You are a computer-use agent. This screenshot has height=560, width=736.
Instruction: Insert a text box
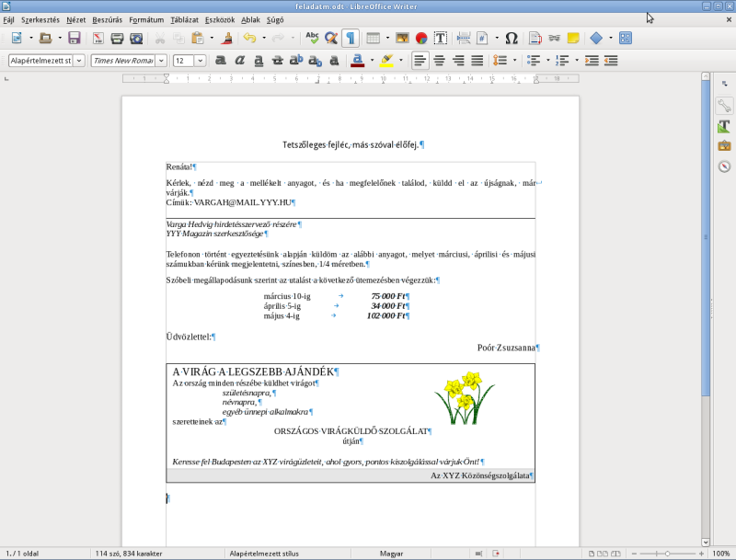[441, 38]
